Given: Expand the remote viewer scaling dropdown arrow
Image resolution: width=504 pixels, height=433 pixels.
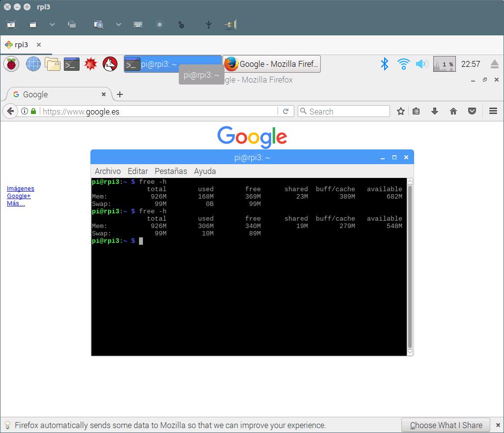Looking at the screenshot, I should point(52,25).
